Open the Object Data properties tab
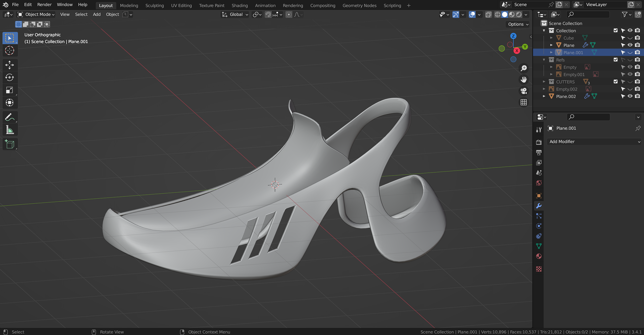 click(539, 246)
